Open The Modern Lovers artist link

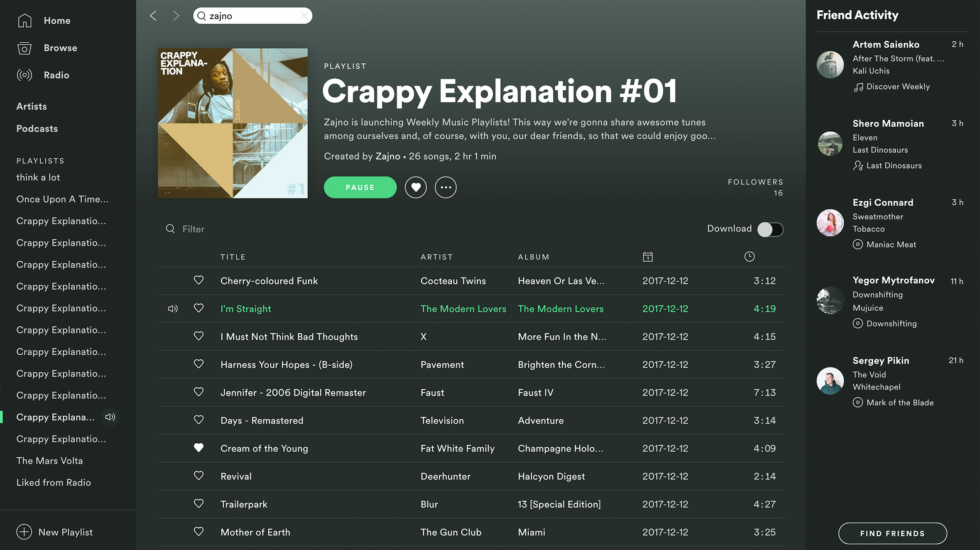coord(463,309)
